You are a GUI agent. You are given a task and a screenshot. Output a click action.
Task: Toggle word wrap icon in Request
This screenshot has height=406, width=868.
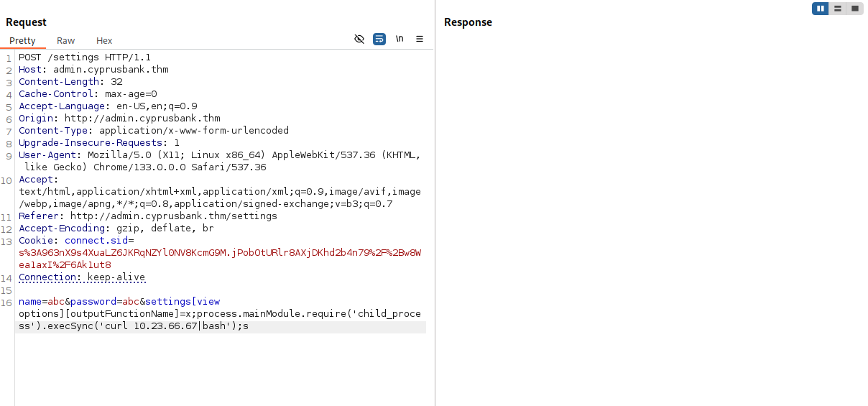(x=379, y=39)
